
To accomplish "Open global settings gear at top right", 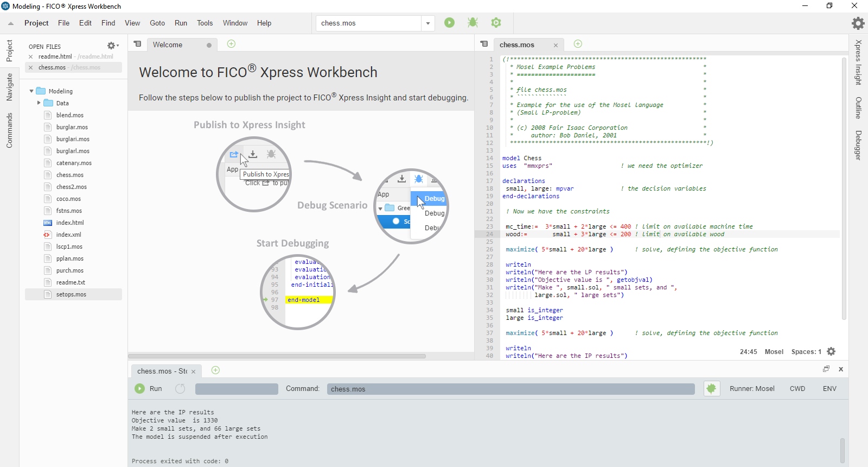I will 858,23.
